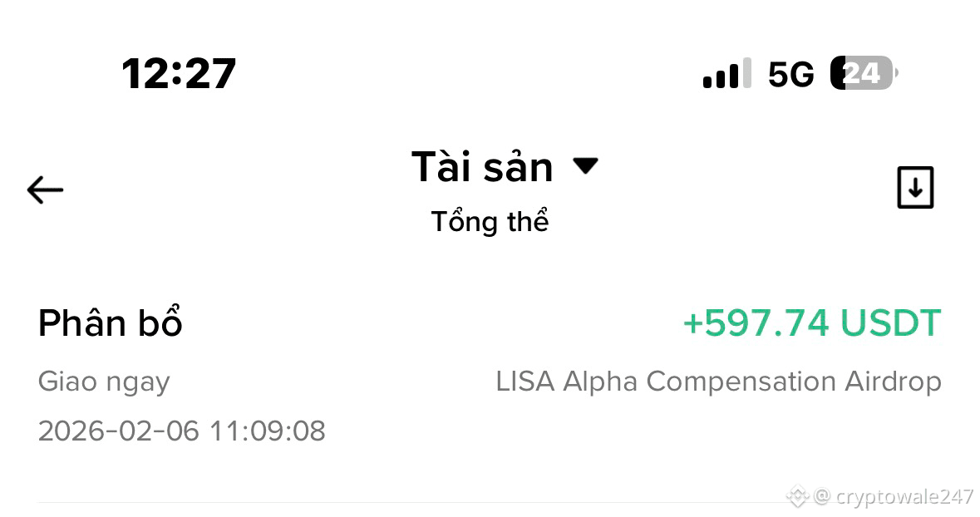
Task: Tap the Tài sản title
Action: 482,167
